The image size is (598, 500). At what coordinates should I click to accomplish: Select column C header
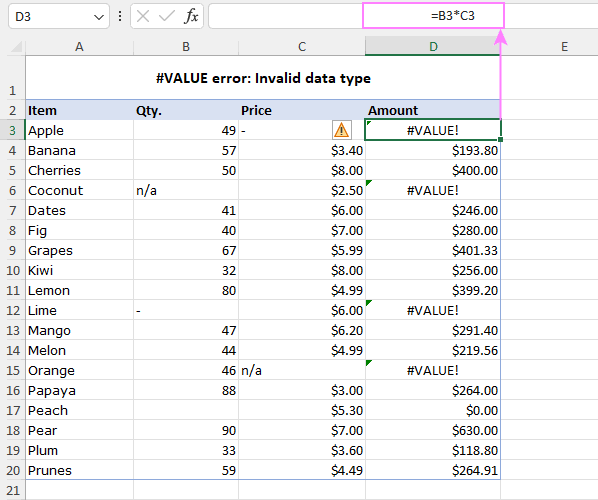(x=302, y=47)
